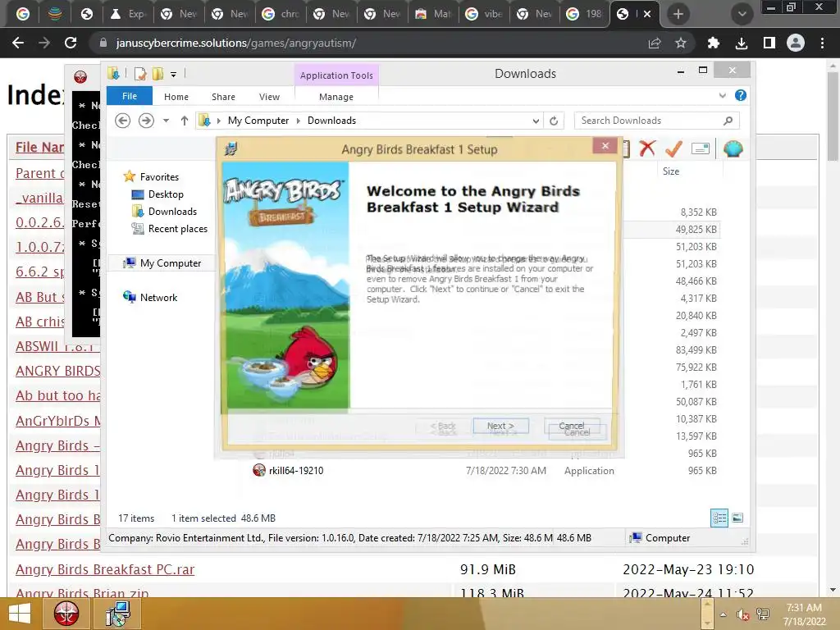Click the new folder quick access icon
The image size is (840, 630).
coord(157,73)
